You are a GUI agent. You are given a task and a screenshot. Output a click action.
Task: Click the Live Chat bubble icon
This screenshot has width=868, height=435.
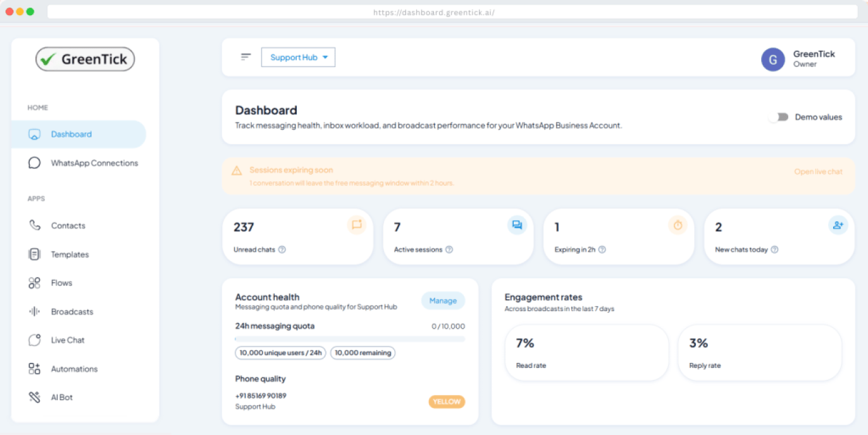coord(34,340)
